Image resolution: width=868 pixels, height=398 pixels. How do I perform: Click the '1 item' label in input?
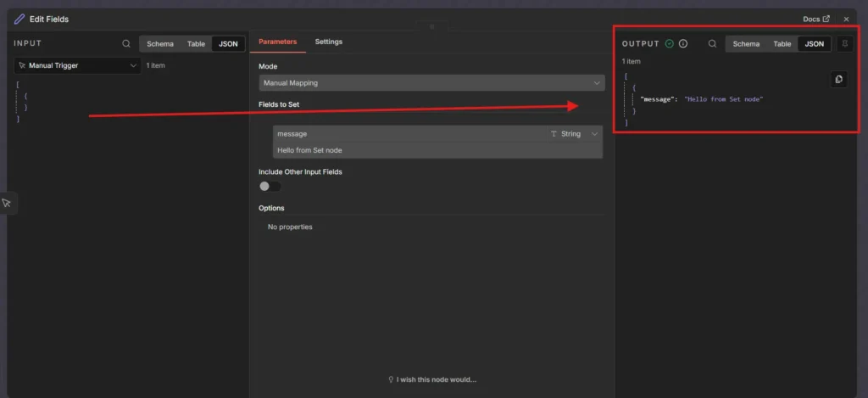(156, 65)
